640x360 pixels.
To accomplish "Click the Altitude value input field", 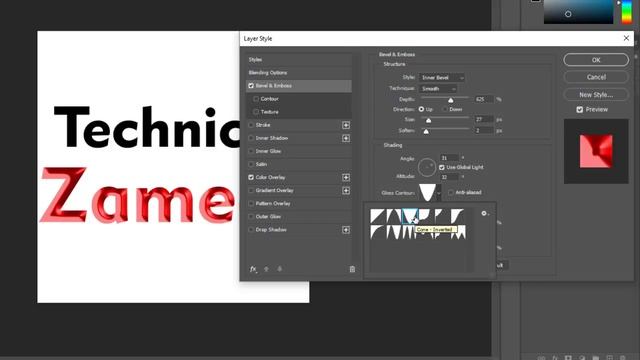I will click(449, 177).
